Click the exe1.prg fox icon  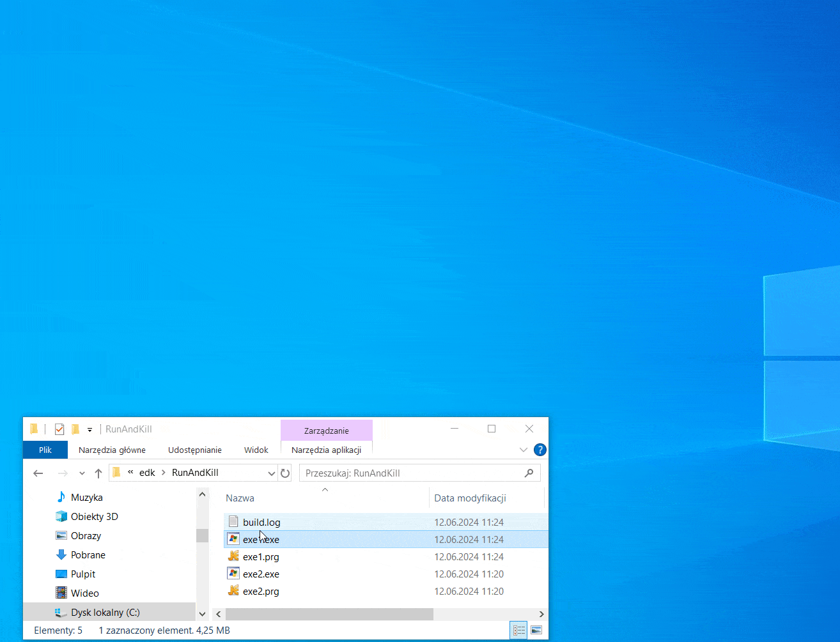(233, 556)
